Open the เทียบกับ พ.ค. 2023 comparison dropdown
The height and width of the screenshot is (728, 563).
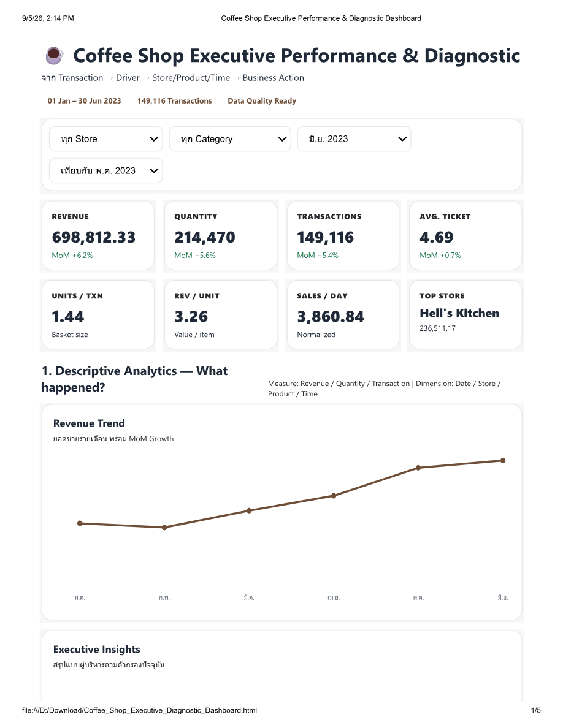tap(106, 170)
